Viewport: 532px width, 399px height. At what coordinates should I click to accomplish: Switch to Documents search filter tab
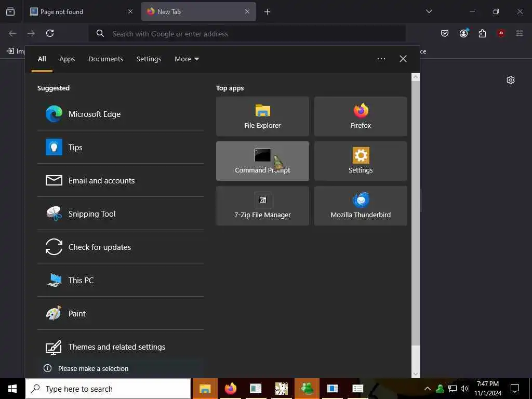tap(106, 59)
